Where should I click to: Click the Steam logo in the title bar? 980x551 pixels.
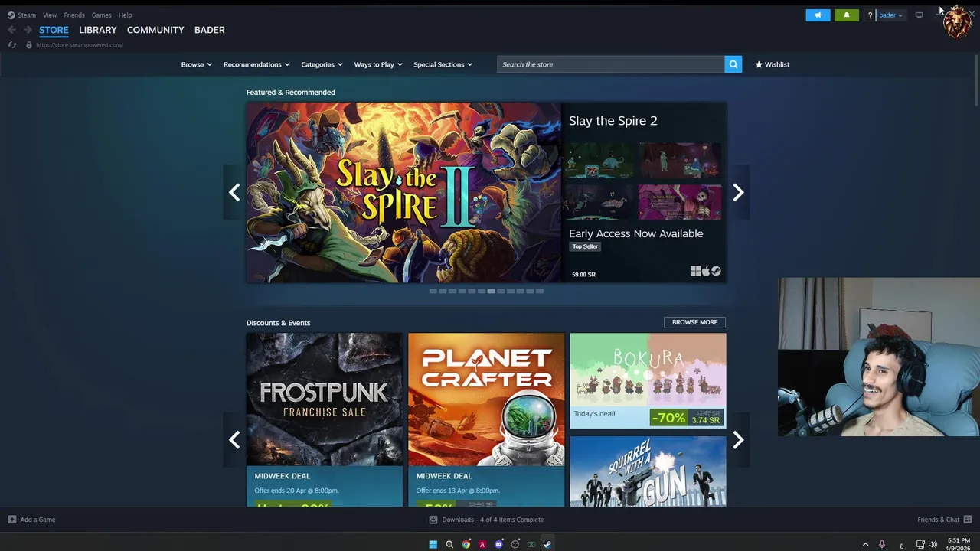[x=11, y=15]
